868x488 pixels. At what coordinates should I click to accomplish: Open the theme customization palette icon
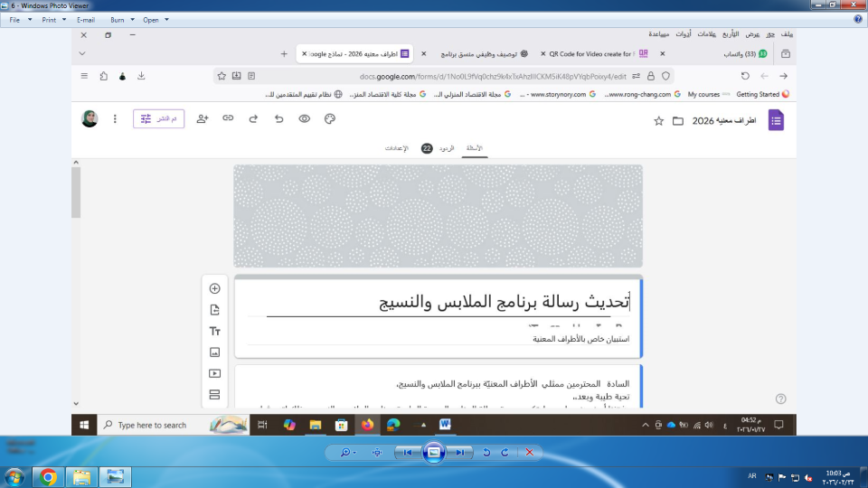[x=330, y=118]
